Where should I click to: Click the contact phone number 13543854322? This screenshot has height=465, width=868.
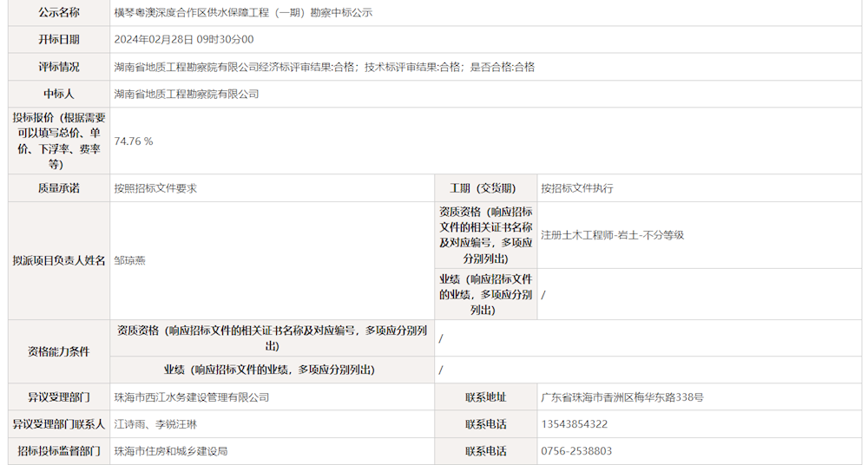574,424
